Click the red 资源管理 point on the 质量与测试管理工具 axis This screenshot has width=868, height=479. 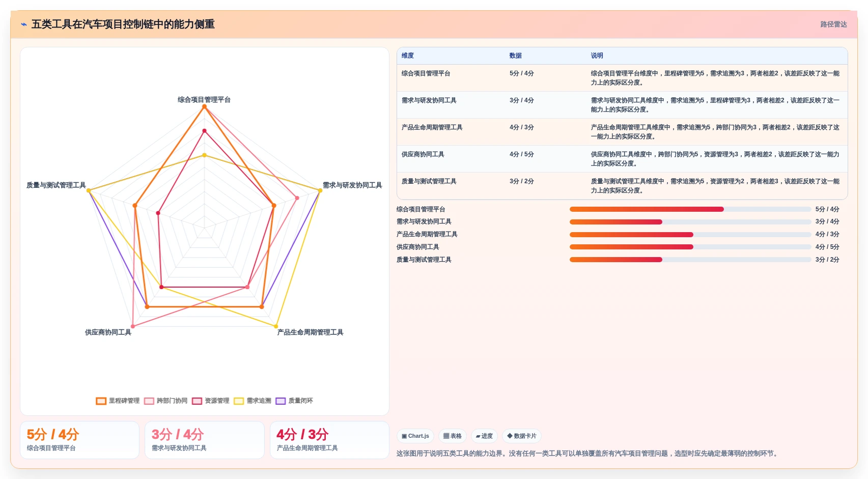click(x=158, y=213)
